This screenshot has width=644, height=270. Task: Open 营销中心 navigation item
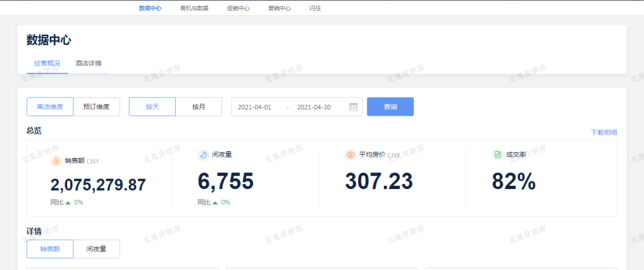pos(279,8)
